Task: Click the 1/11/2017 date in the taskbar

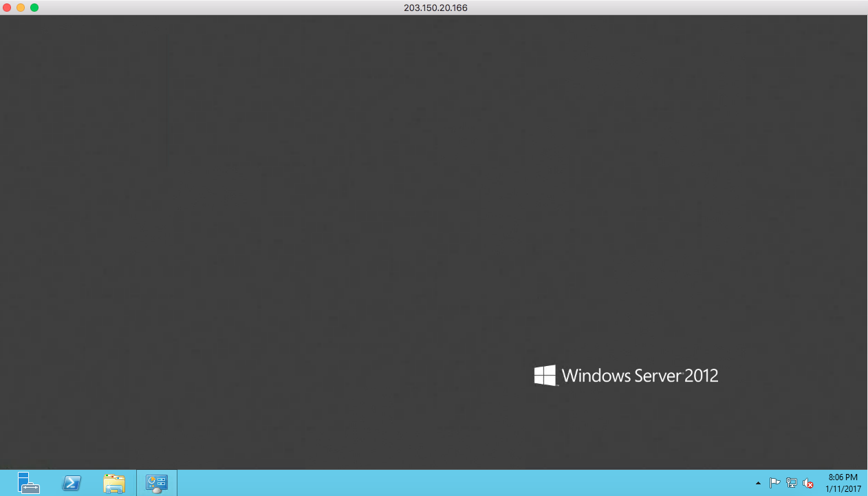Action: tap(843, 488)
